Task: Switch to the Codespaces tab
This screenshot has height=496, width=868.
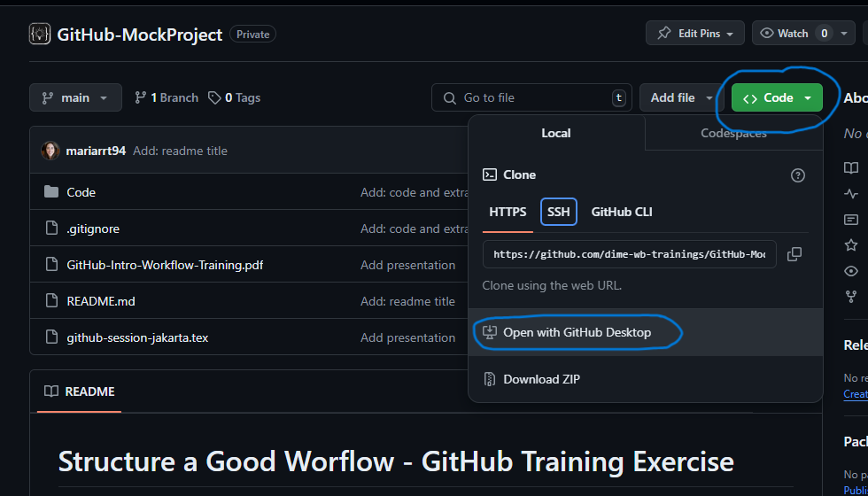Action: [733, 133]
